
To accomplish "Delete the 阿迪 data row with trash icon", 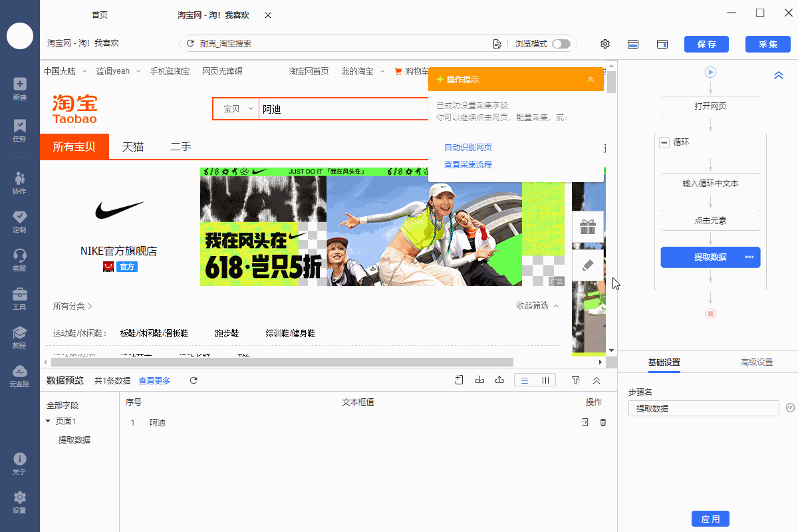I will point(603,422).
